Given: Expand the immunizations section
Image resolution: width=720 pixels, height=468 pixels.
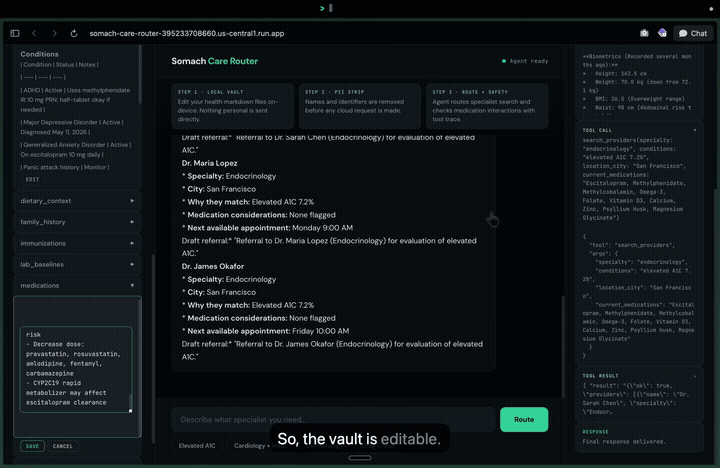Looking at the screenshot, I should (77, 243).
